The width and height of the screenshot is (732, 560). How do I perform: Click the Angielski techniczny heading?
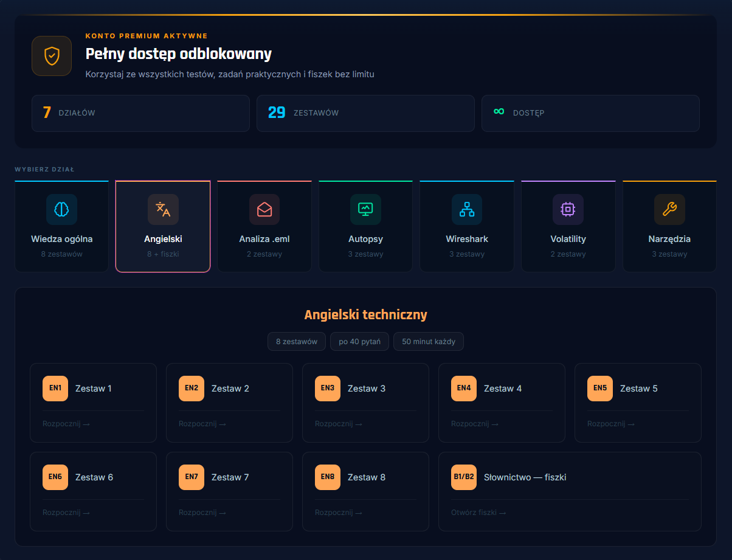(x=365, y=315)
